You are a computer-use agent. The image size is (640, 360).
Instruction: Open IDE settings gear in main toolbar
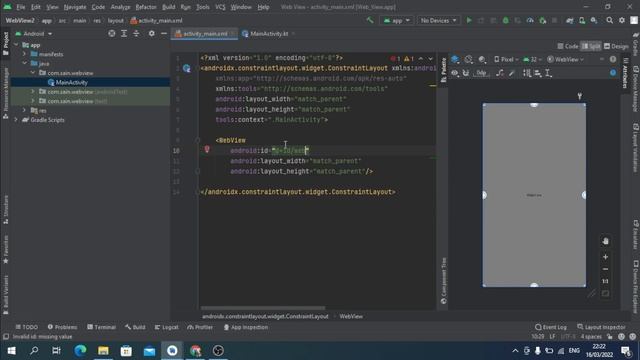point(622,20)
